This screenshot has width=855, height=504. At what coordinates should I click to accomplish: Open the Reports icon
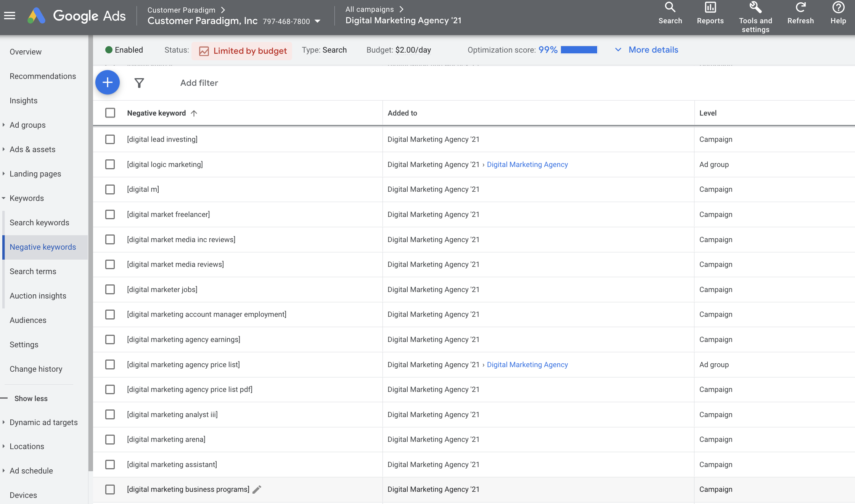click(710, 8)
